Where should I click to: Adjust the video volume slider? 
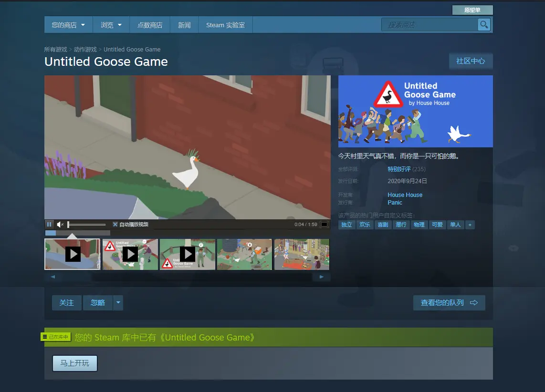pyautogui.click(x=86, y=224)
